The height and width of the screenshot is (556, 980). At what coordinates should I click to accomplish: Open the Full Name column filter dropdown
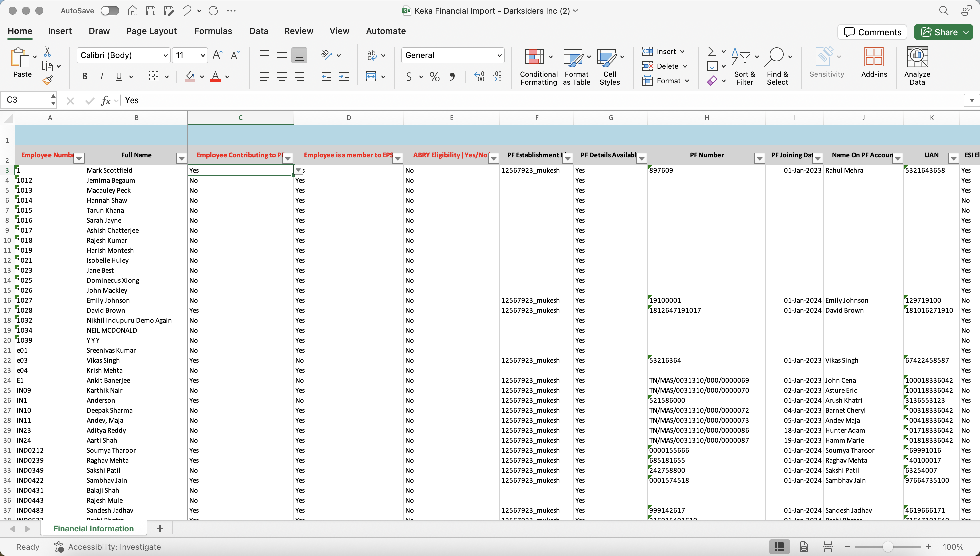pyautogui.click(x=181, y=158)
